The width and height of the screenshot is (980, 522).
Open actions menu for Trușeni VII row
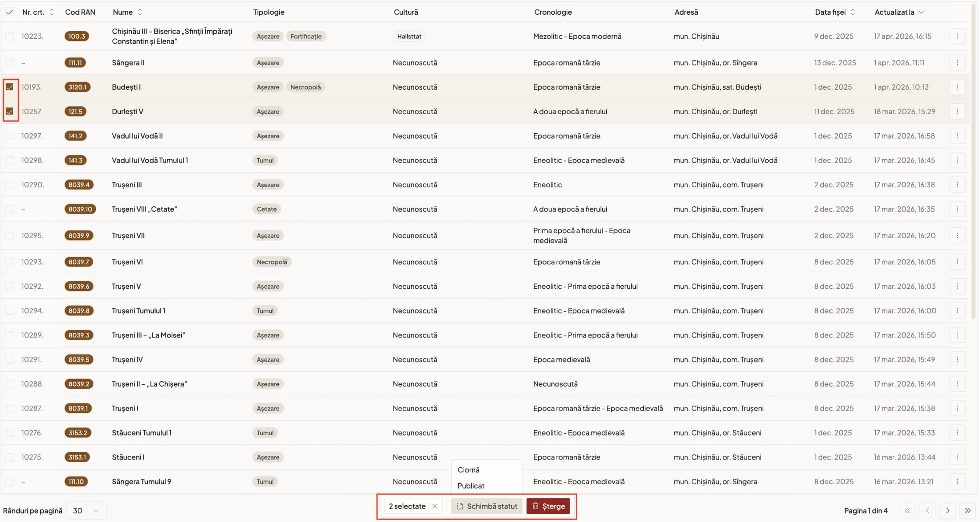[957, 235]
